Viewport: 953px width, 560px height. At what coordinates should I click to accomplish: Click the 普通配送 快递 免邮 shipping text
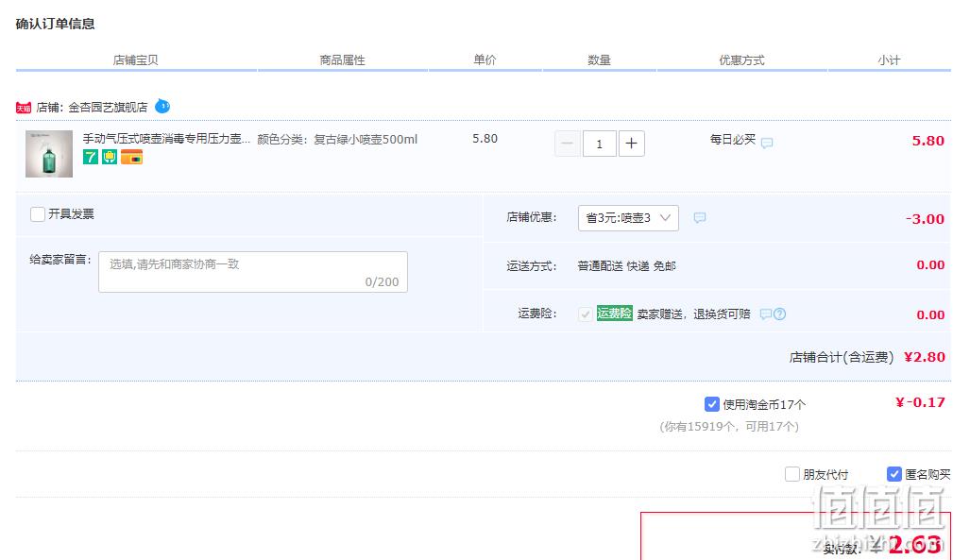point(626,266)
